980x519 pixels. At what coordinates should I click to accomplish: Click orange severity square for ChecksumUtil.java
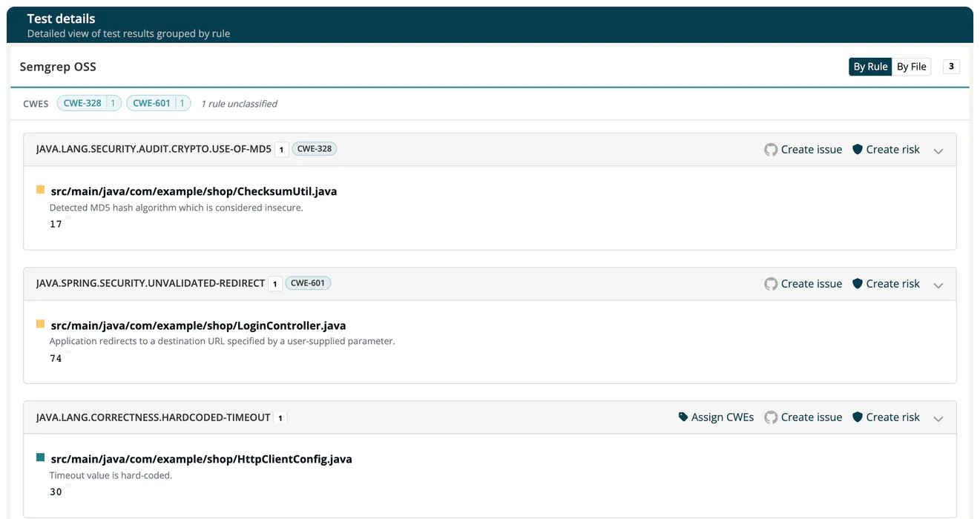point(40,190)
